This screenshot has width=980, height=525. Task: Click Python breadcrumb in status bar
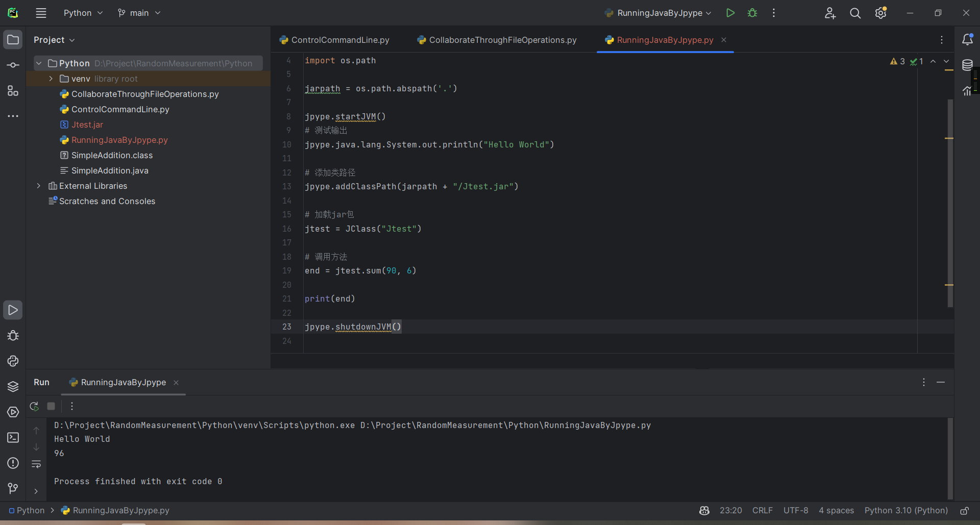[27, 511]
